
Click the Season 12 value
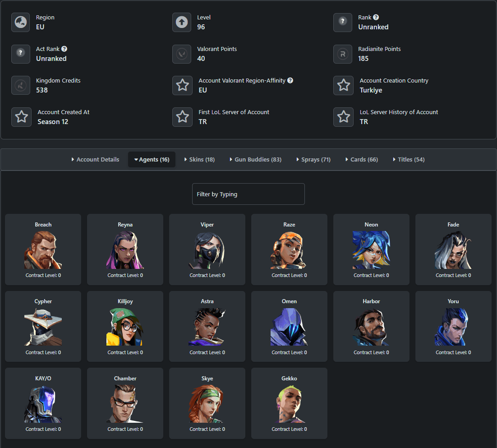pos(53,122)
